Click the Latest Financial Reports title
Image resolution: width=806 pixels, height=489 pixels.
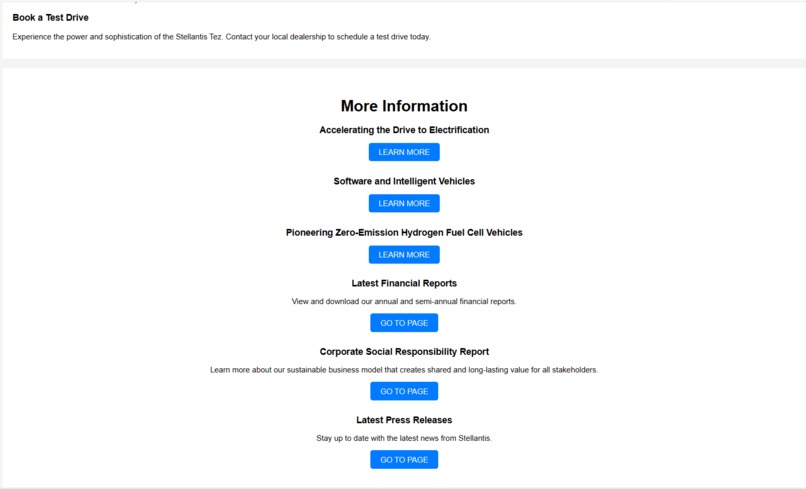[404, 283]
